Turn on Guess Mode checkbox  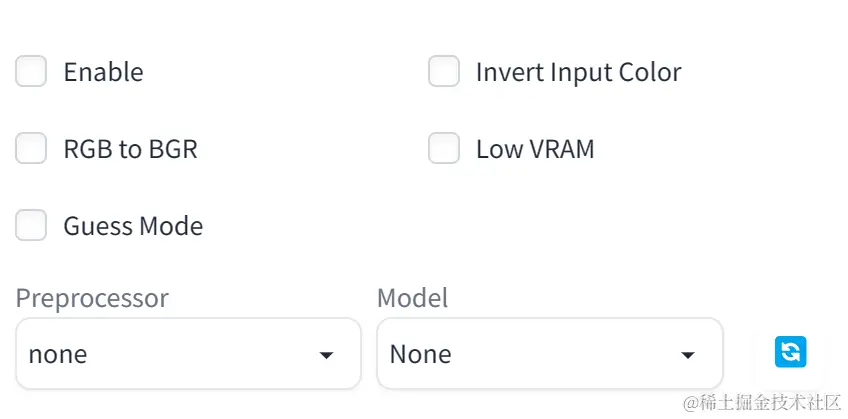[31, 226]
